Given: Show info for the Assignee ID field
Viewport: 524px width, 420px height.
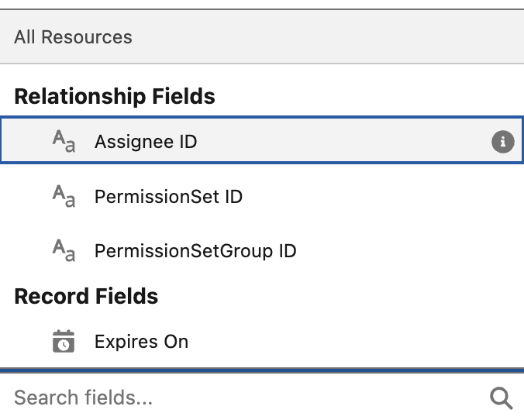Looking at the screenshot, I should click(x=503, y=142).
